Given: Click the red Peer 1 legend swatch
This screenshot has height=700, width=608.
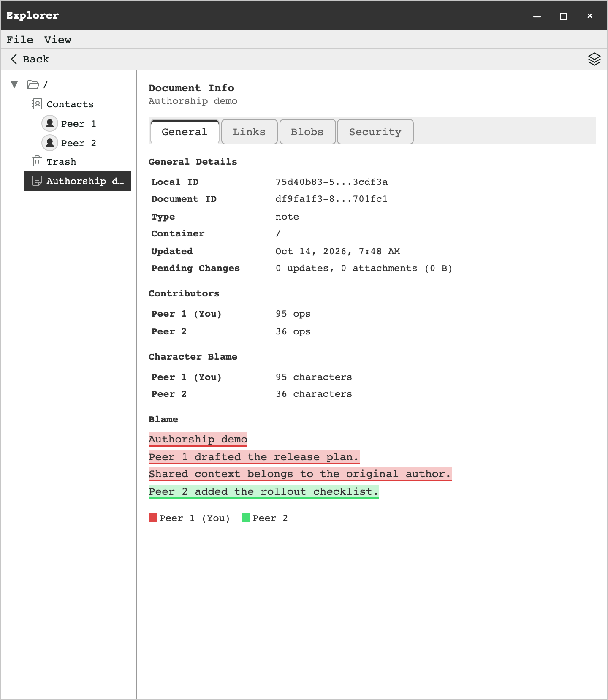Looking at the screenshot, I should [153, 518].
